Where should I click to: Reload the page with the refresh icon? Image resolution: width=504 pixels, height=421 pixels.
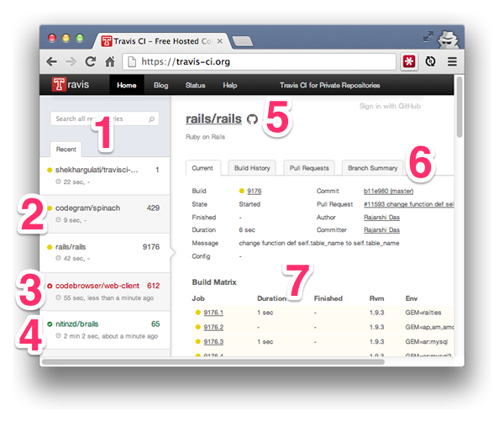(x=91, y=61)
